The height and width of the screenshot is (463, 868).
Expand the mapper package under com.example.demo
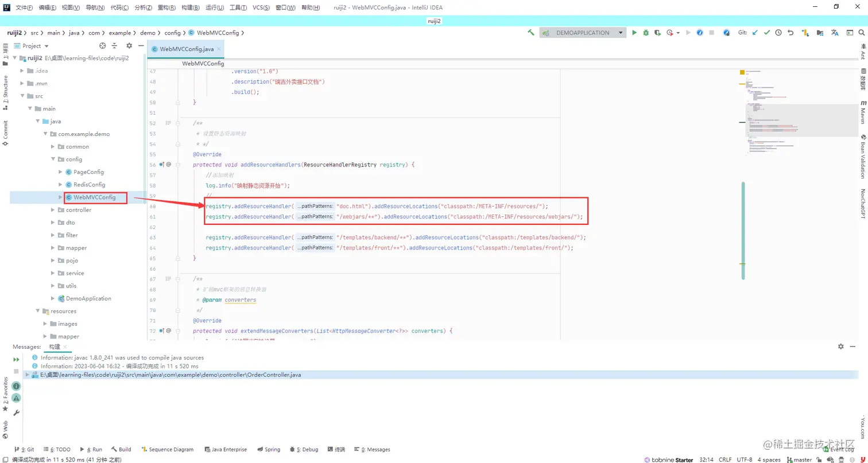click(53, 248)
